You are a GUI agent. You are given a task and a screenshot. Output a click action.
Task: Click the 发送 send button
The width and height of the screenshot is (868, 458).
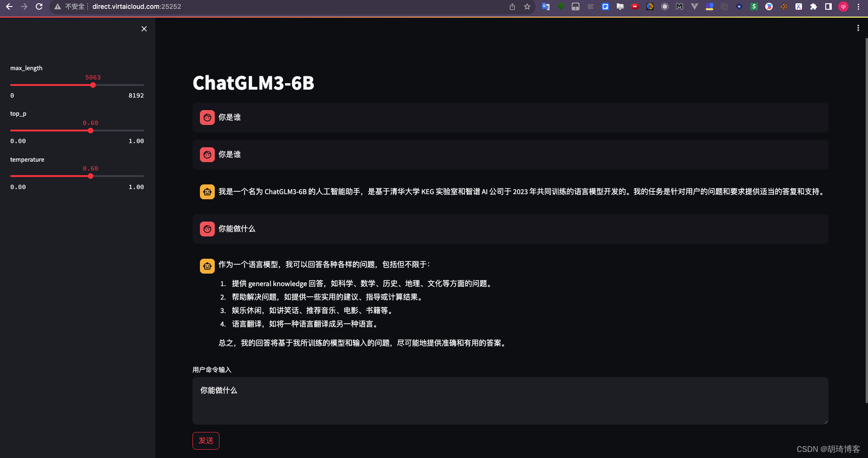point(206,441)
